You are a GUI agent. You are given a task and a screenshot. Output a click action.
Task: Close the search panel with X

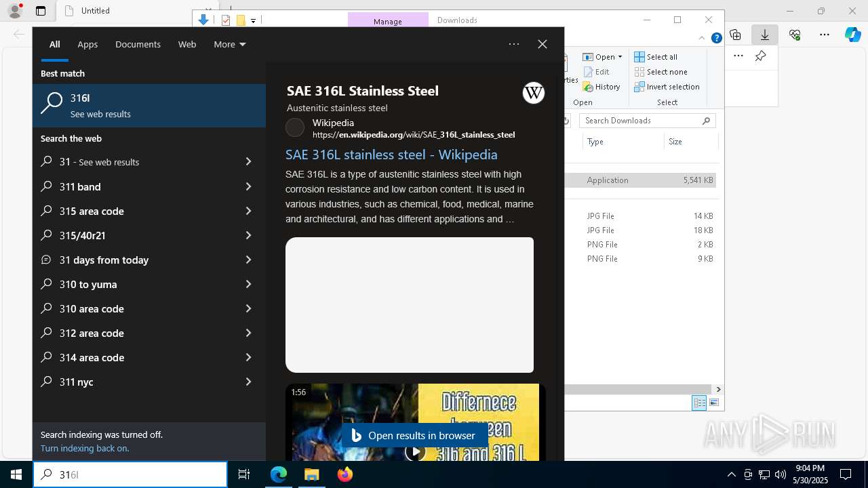click(542, 44)
